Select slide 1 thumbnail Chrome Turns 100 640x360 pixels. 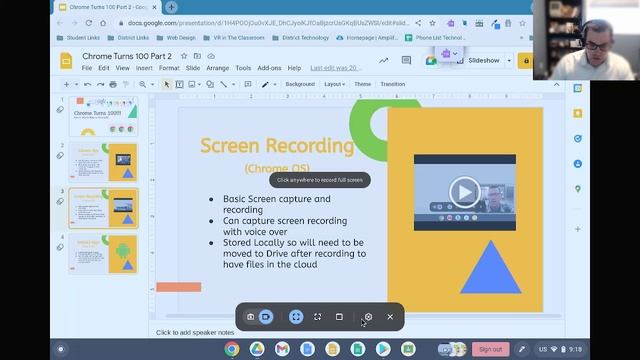104,116
